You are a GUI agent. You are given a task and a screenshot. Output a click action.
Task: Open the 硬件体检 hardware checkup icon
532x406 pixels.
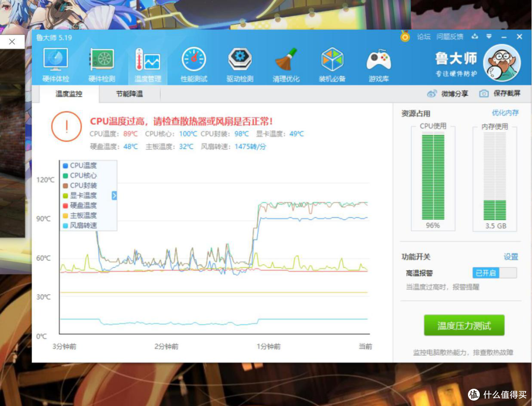[x=56, y=65]
